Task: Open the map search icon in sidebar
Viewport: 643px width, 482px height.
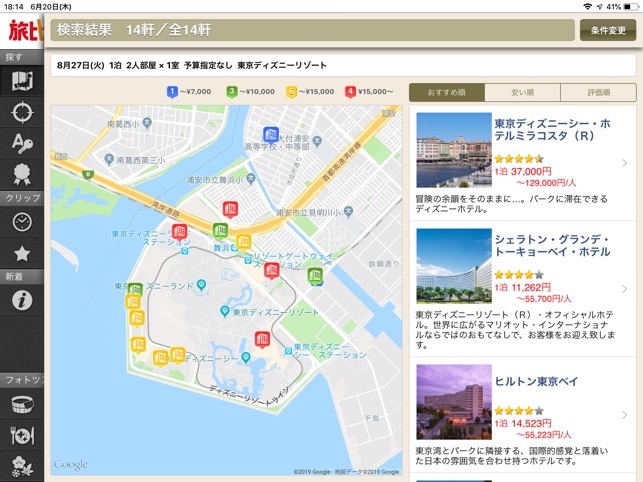Action: 22,81
